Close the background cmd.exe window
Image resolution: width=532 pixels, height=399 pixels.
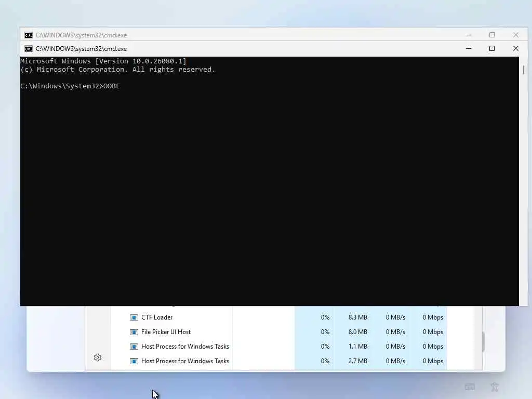tap(516, 35)
